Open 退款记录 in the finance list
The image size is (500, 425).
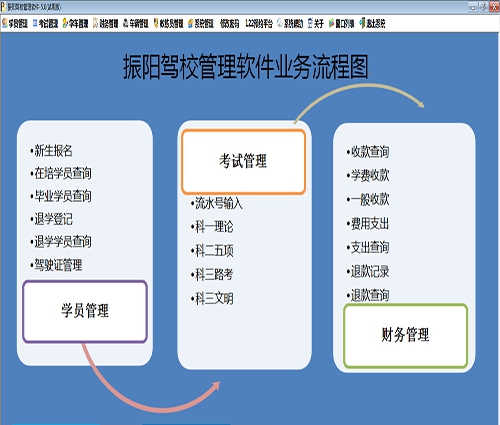point(370,272)
